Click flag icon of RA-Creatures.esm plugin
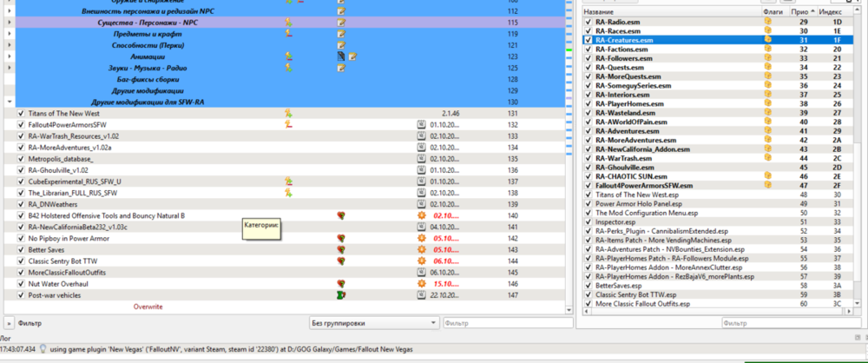The width and height of the screenshot is (868, 363). (x=768, y=40)
